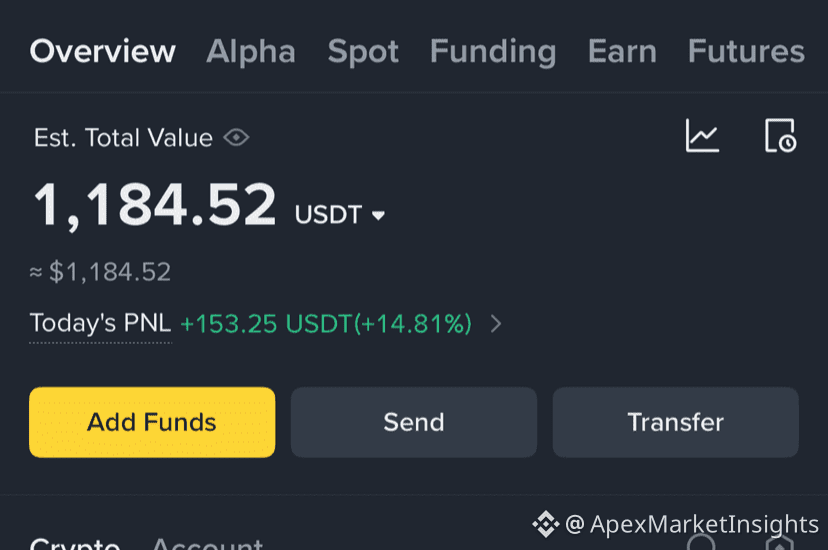The height and width of the screenshot is (550, 828).
Task: Tap the partially visible search magnifier icon
Action: [x=701, y=542]
